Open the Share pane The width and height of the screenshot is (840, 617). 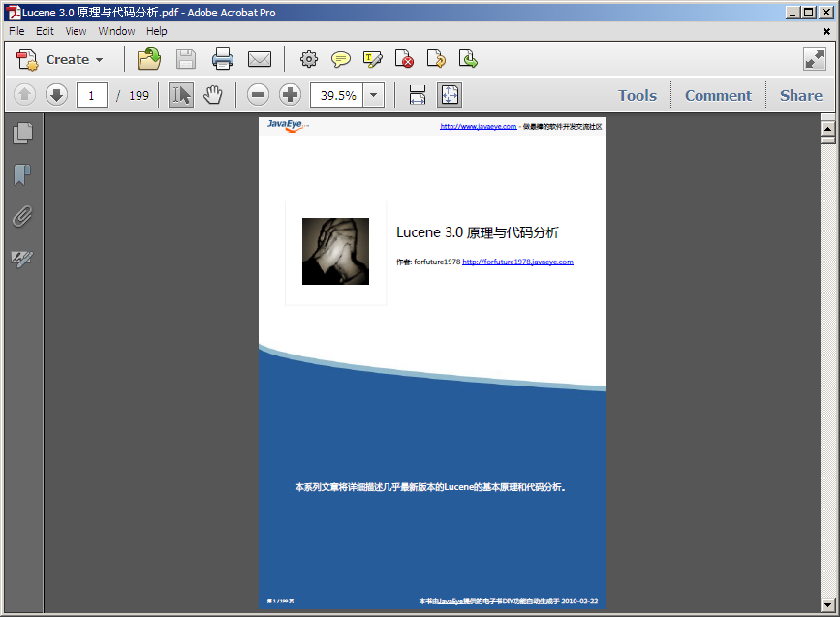801,95
